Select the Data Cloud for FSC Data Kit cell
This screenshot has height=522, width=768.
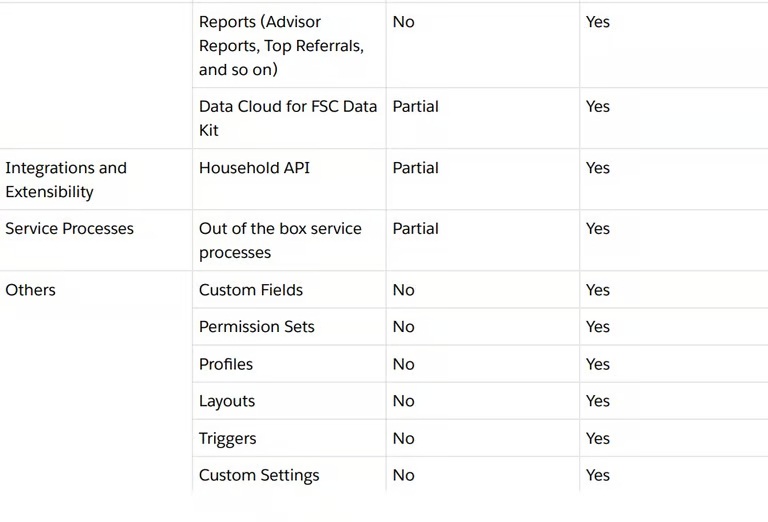(287, 118)
